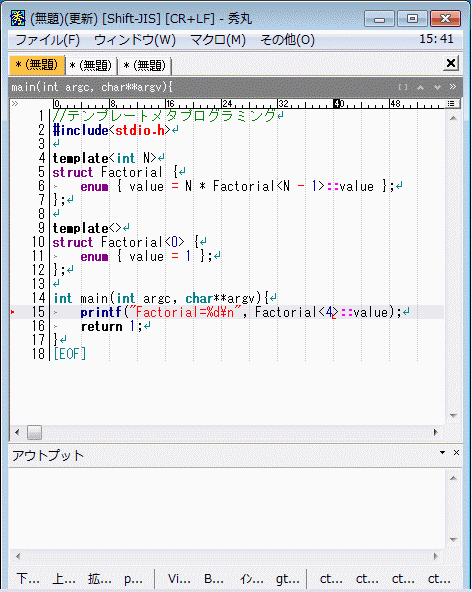Close the アウトプット panel

tap(456, 452)
